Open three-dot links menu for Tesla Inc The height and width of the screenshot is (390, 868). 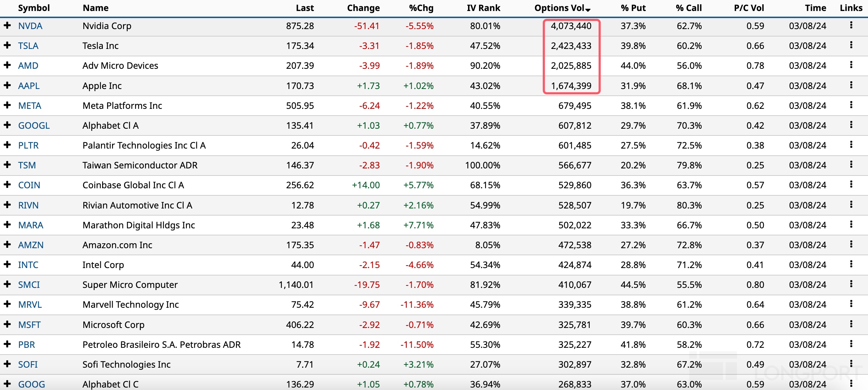pos(851,45)
